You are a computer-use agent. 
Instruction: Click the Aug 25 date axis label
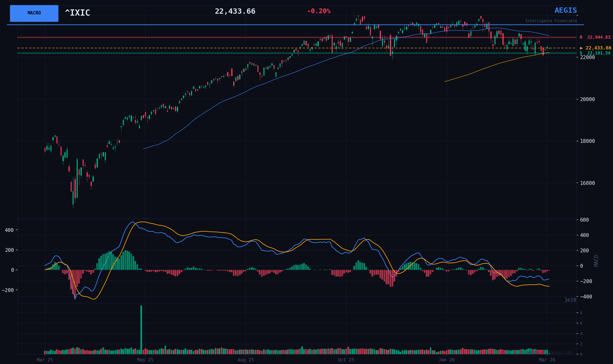click(x=246, y=360)
